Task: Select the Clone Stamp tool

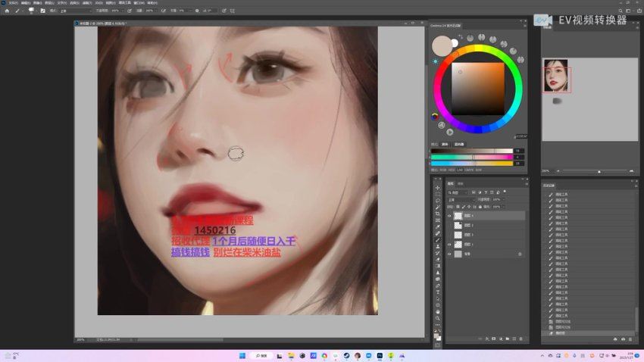Action: point(437,246)
